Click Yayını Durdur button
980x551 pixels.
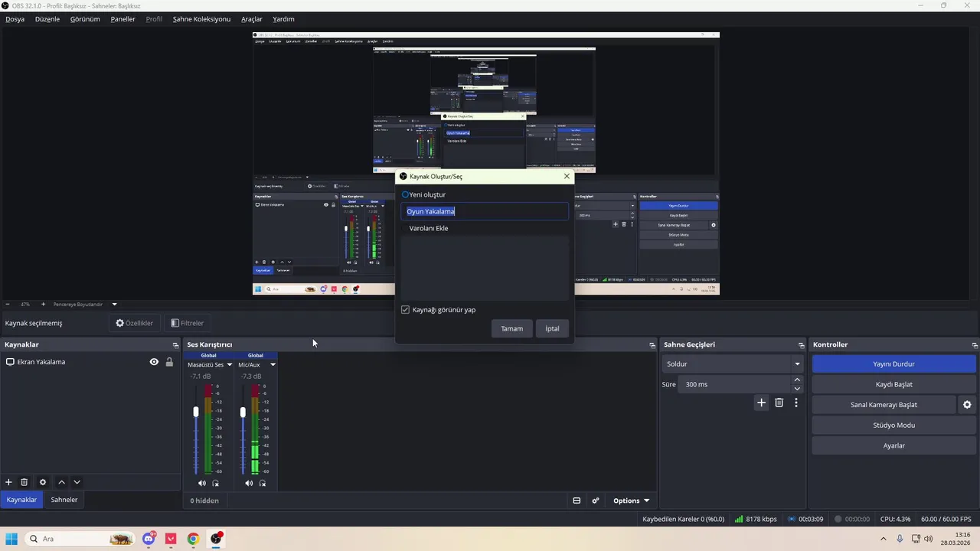(x=893, y=364)
